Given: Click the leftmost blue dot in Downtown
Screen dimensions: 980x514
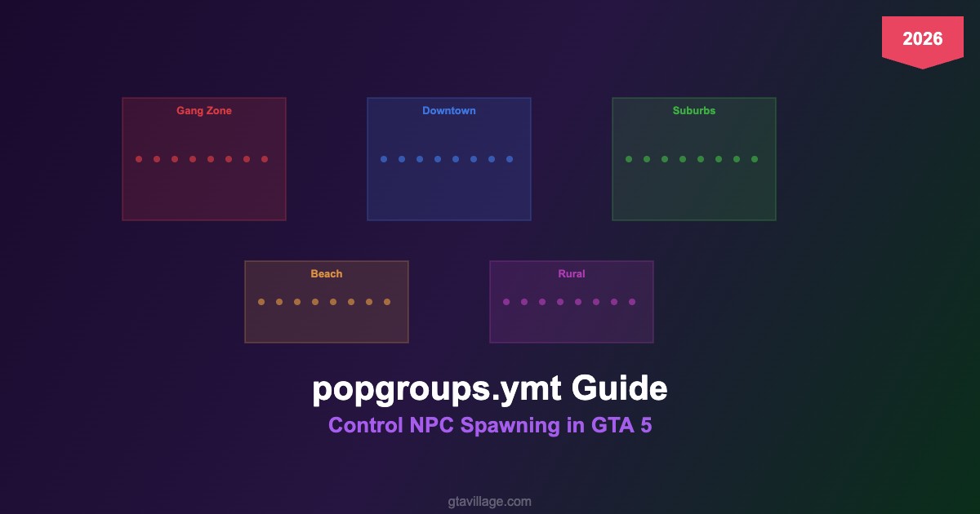Looking at the screenshot, I should point(384,159).
